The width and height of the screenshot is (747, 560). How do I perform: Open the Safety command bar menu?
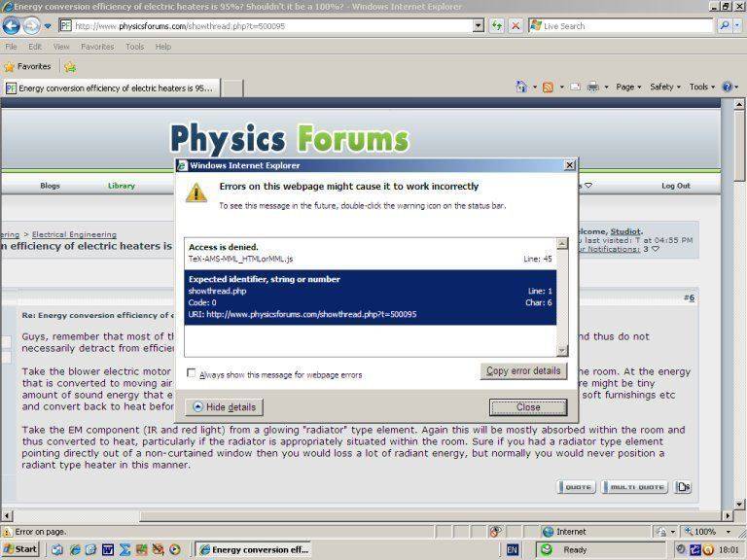pyautogui.click(x=665, y=87)
